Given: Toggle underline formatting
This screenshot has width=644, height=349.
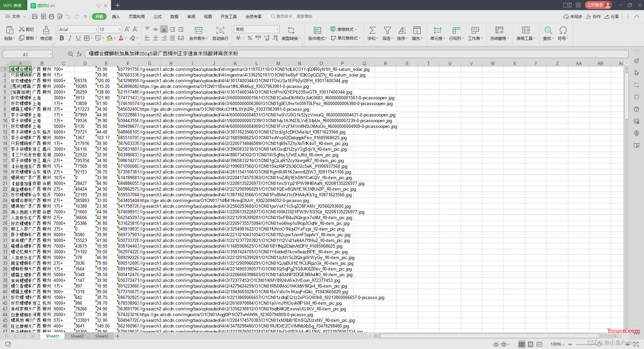Looking at the screenshot, I should (x=78, y=38).
